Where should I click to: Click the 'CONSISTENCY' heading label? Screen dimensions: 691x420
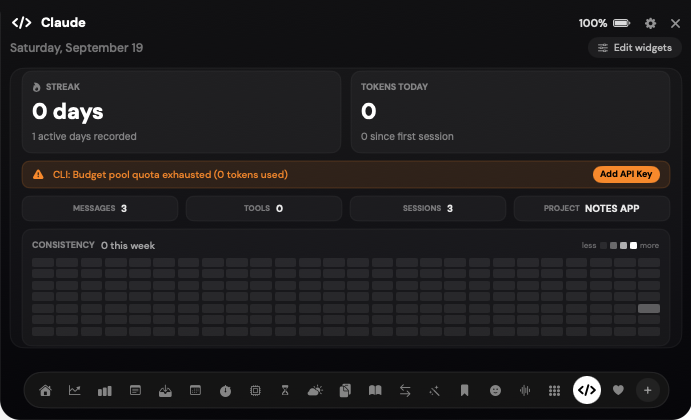click(x=63, y=245)
